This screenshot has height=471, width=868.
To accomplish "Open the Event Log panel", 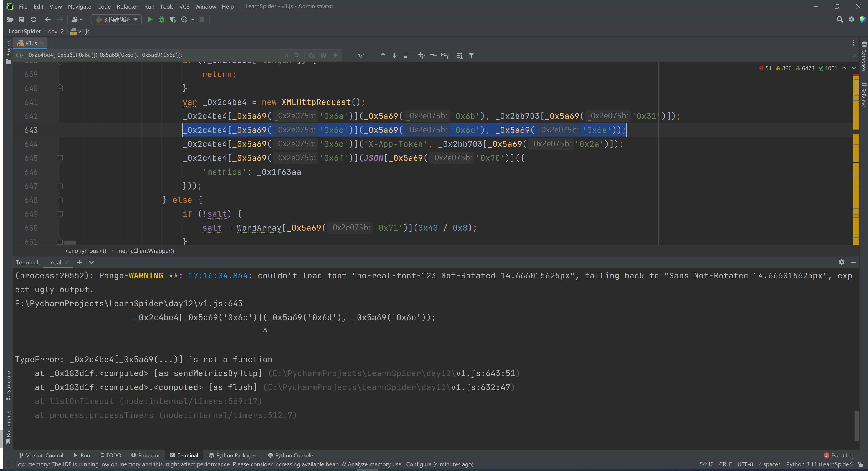I will [839, 455].
